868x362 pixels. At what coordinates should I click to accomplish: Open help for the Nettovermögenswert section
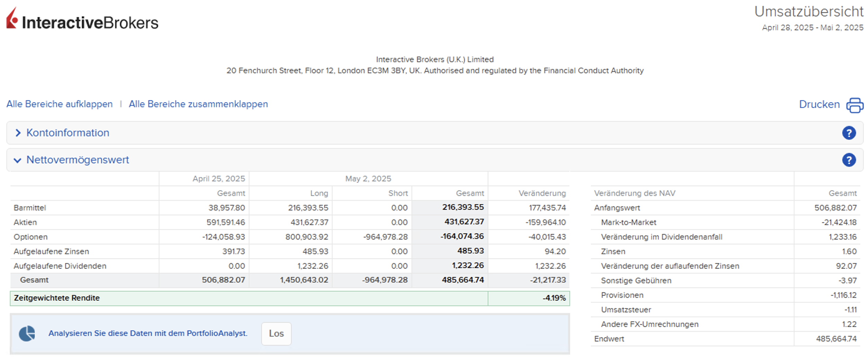(x=849, y=160)
